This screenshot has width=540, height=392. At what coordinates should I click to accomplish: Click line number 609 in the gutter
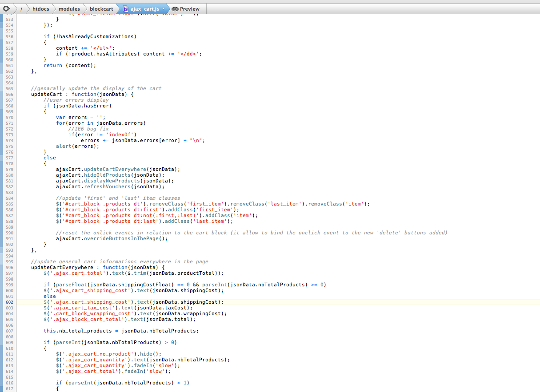pos(9,342)
